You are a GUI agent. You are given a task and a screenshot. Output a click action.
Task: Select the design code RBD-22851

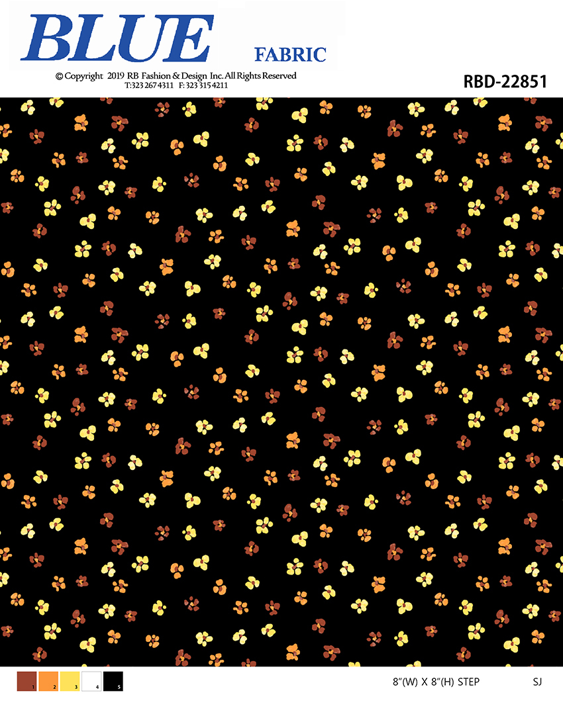[x=505, y=81]
